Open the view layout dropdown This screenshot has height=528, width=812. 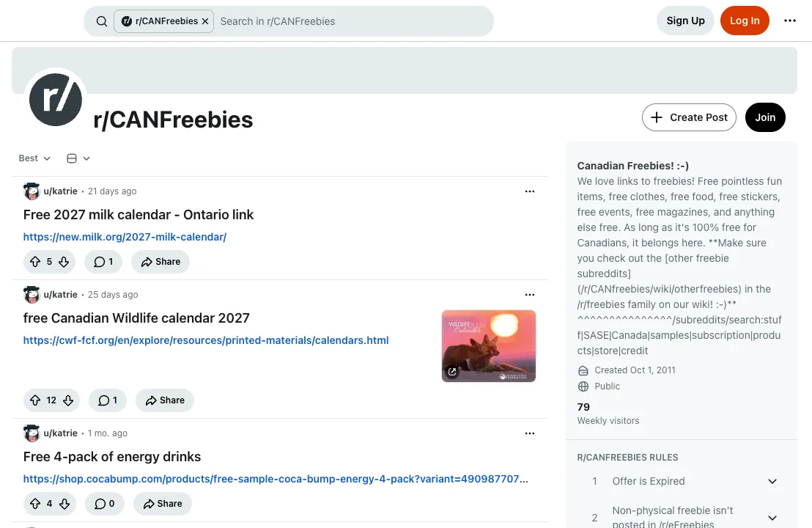click(78, 158)
